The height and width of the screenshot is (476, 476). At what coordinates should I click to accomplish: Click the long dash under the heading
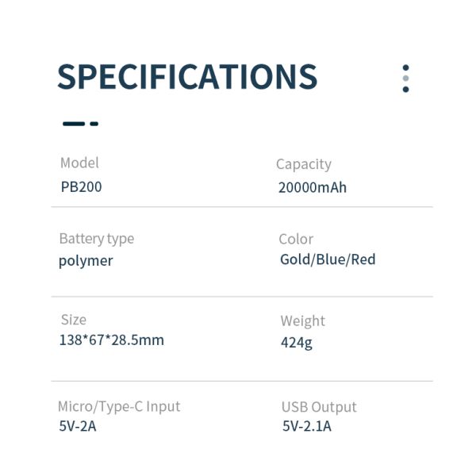73,124
